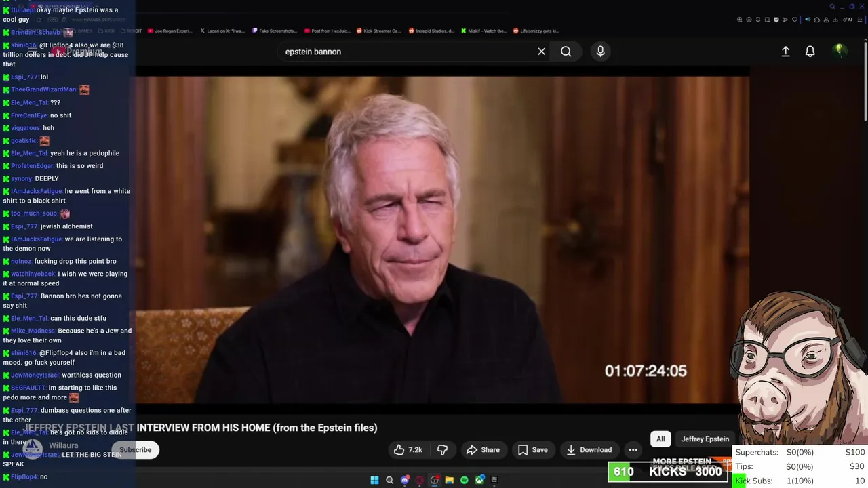Screen dimensions: 868x488
Task: Click the Kick Subs goal bar
Action: pos(800,481)
